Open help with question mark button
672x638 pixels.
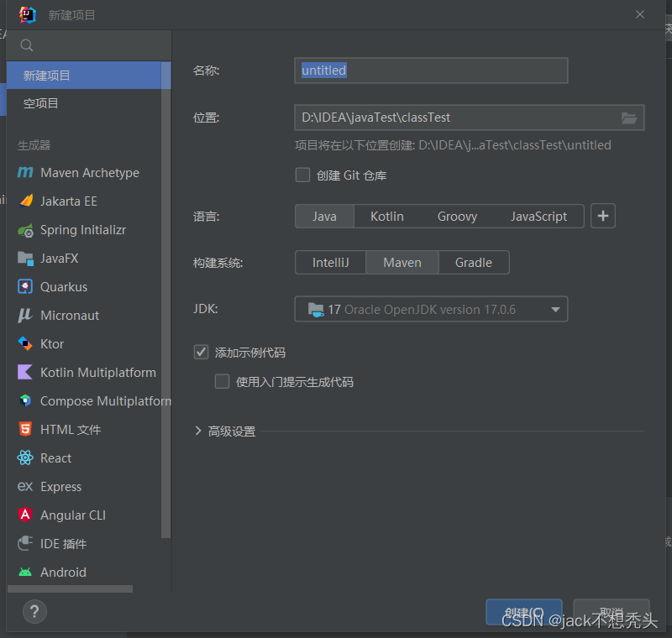(34, 611)
